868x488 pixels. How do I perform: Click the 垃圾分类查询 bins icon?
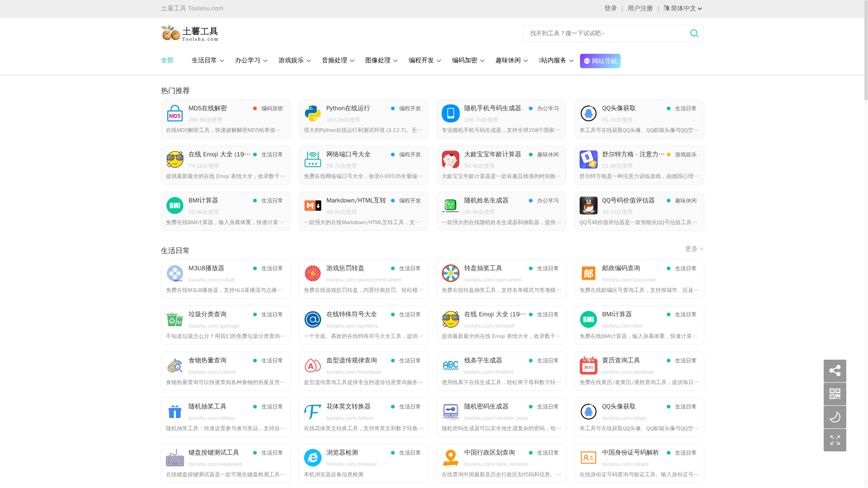175,319
